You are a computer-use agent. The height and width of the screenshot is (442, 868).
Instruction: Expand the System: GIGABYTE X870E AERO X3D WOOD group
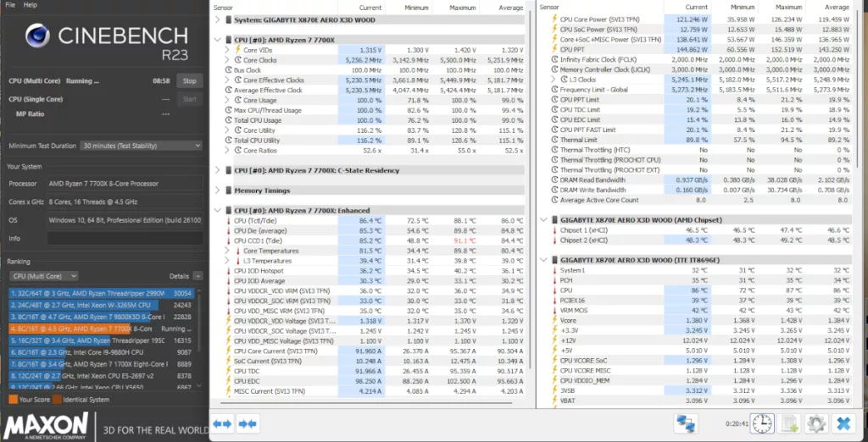tap(217, 20)
